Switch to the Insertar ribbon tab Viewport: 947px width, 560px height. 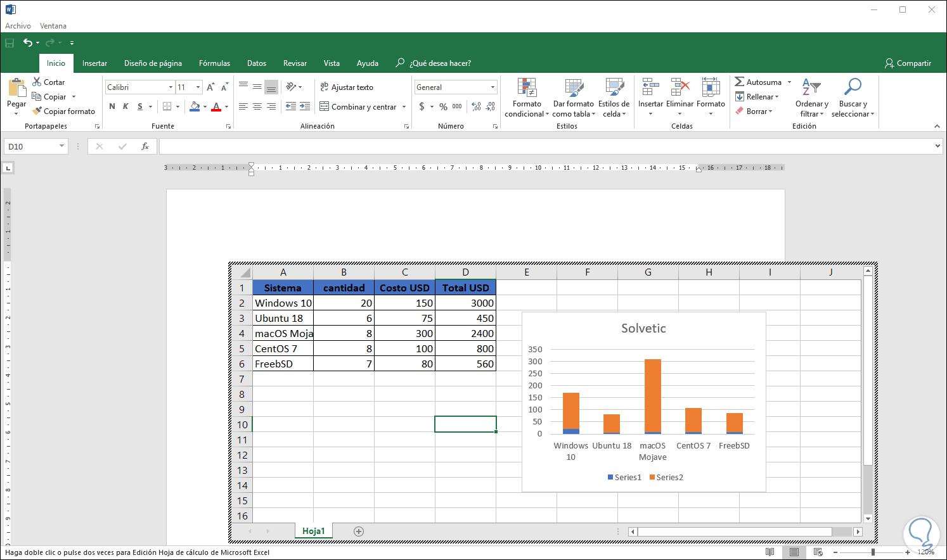[94, 63]
